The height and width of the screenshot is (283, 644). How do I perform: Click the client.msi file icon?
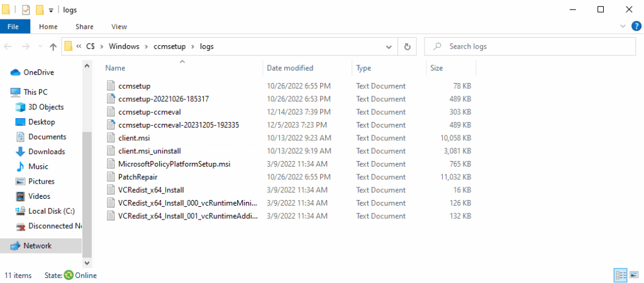click(x=110, y=138)
